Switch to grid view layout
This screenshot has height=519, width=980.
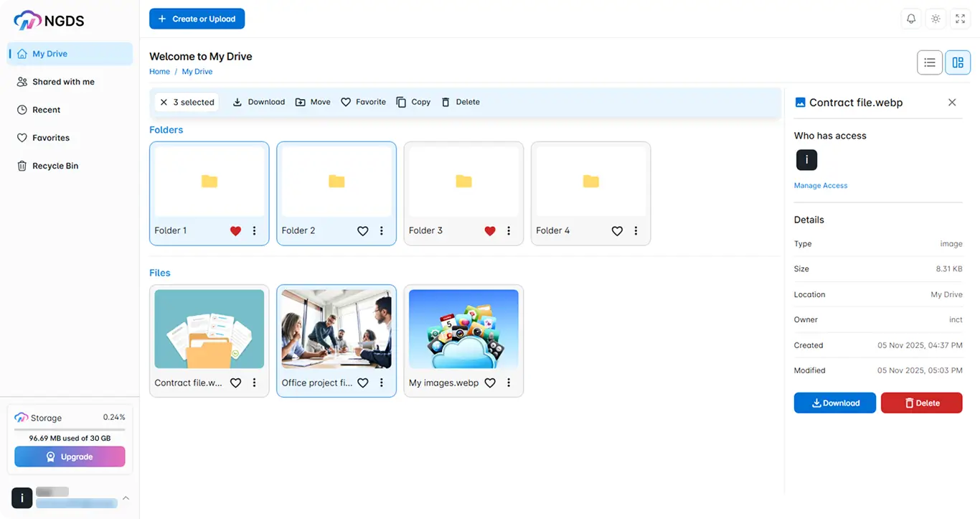coord(958,62)
